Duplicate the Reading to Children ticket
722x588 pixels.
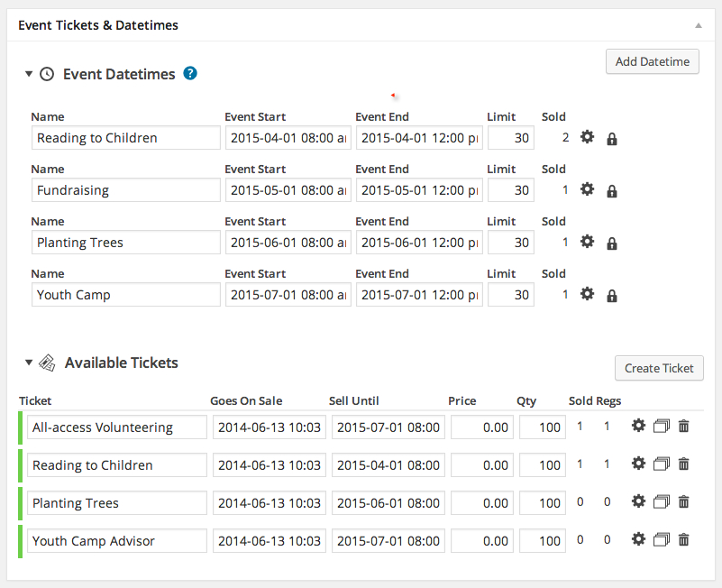click(662, 464)
